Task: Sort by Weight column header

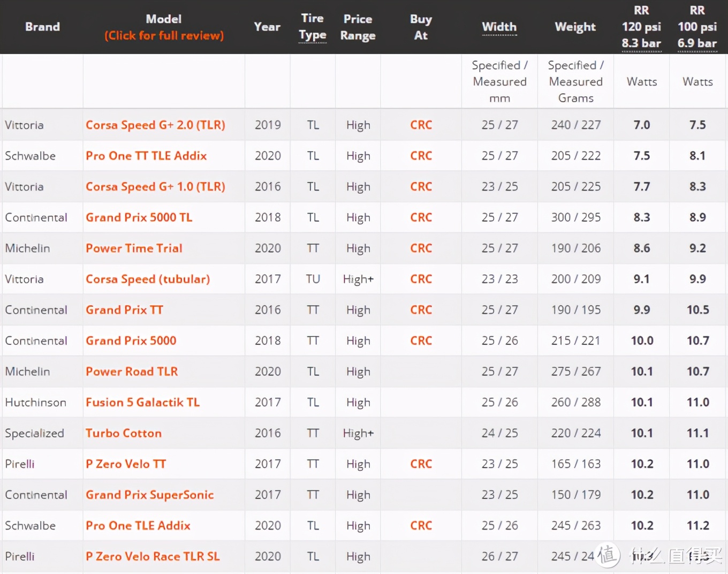Action: pos(575,27)
